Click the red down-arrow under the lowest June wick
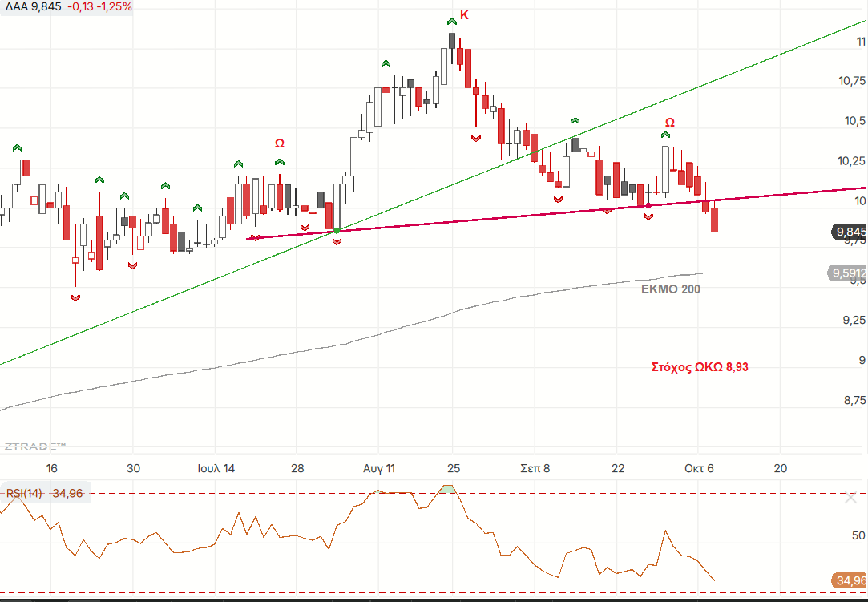The width and height of the screenshot is (868, 602). coord(75,297)
